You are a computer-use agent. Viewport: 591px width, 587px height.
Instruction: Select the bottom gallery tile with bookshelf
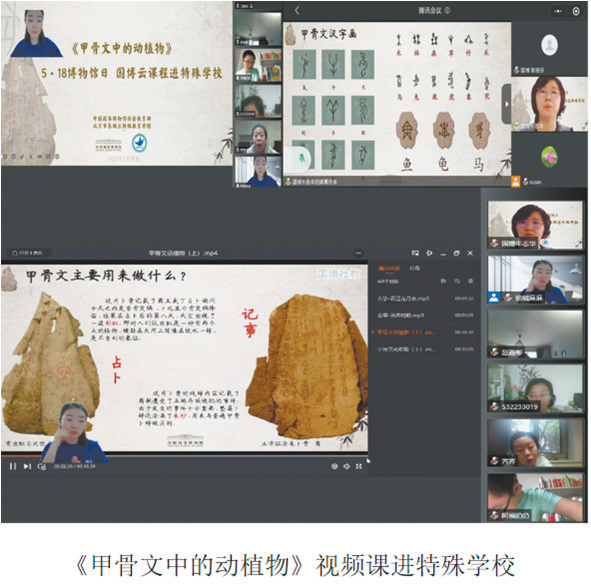[536, 497]
